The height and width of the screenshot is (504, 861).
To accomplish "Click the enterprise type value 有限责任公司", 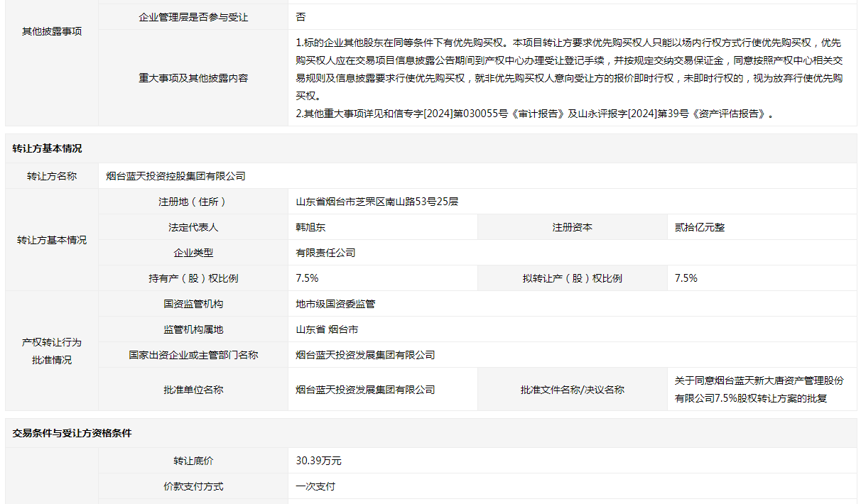I will point(326,253).
